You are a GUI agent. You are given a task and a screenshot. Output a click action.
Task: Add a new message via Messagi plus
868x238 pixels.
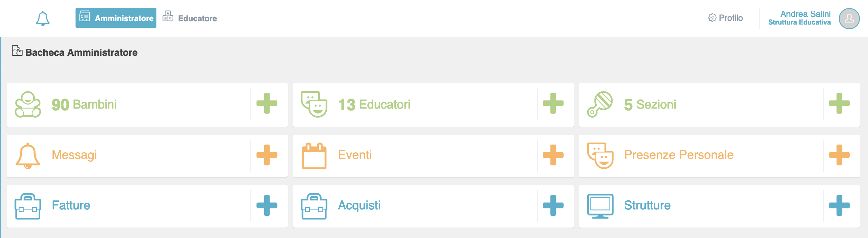point(267,155)
